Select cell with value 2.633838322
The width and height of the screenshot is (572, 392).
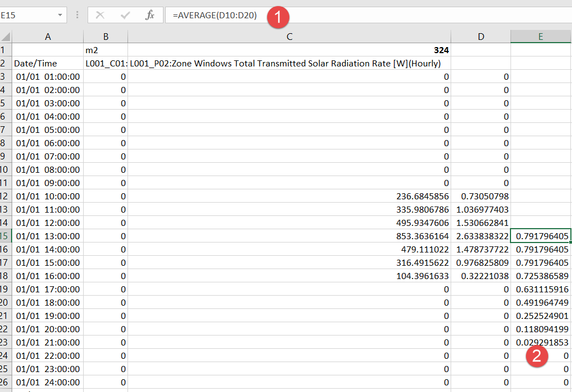tap(481, 236)
